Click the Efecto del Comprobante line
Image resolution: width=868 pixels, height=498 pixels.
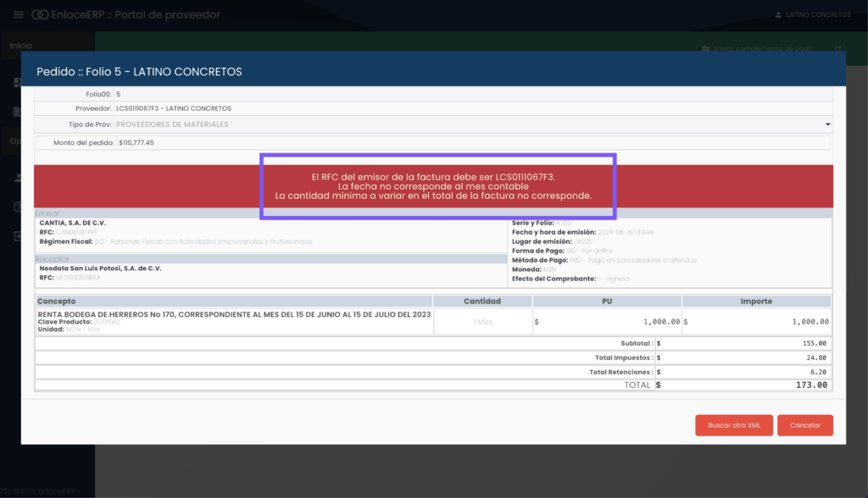tap(570, 279)
